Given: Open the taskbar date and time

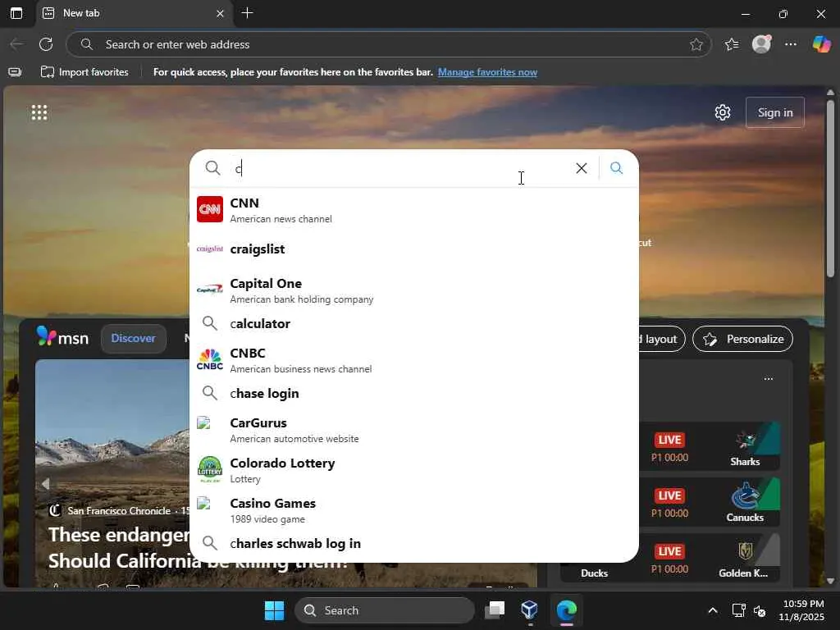Looking at the screenshot, I should click(x=802, y=610).
